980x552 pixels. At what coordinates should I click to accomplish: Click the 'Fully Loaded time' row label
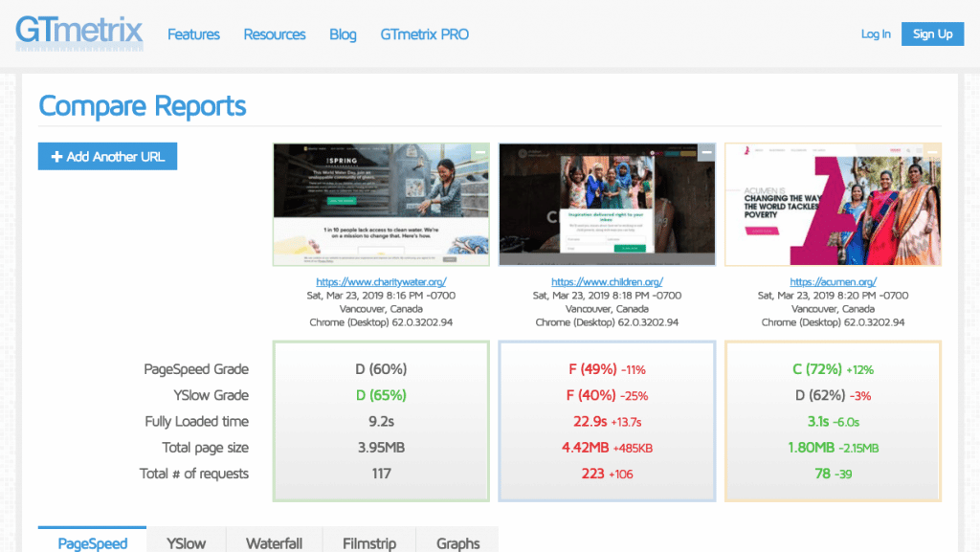(197, 422)
